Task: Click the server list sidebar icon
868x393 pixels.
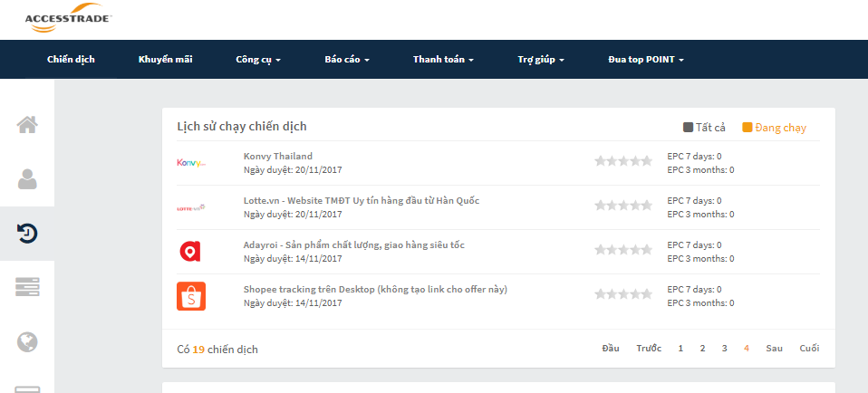Action: (27, 287)
